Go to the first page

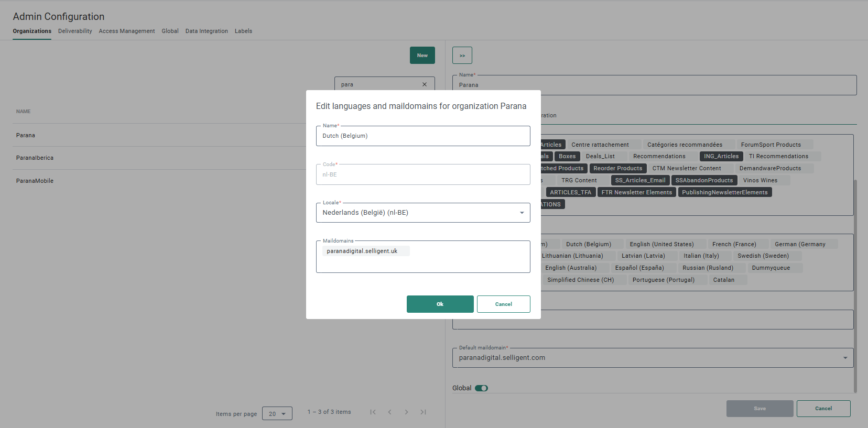tap(373, 412)
